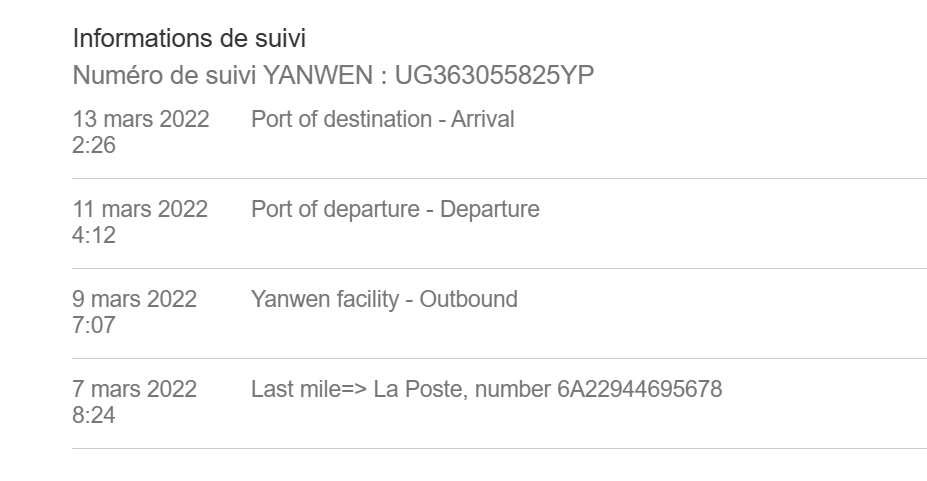Image resolution: width=927 pixels, height=481 pixels.
Task: Click the 11 mars 2022 date
Action: pyautogui.click(x=140, y=210)
